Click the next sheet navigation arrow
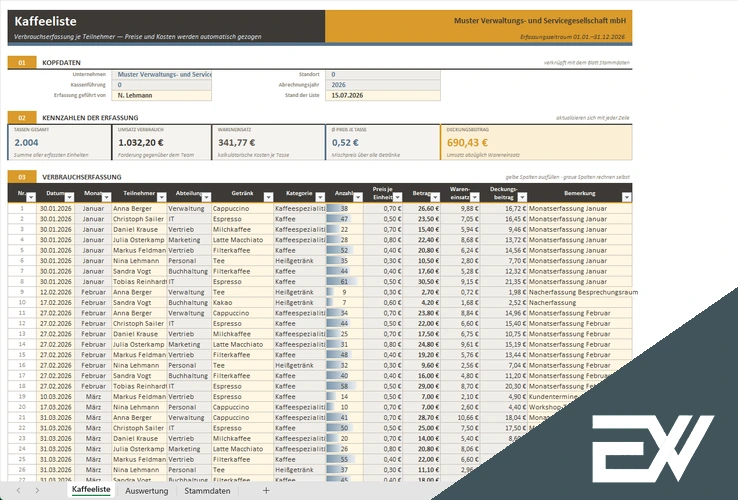This screenshot has width=738, height=500. click(37, 491)
